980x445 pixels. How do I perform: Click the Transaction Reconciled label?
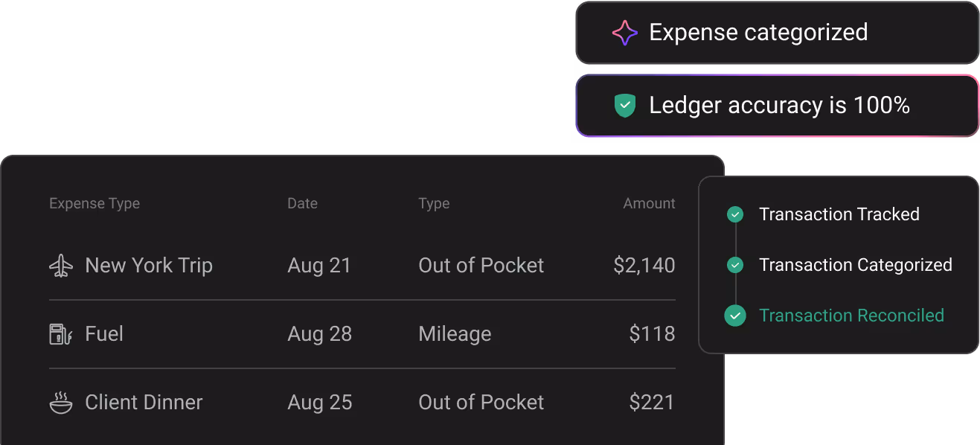coord(851,316)
